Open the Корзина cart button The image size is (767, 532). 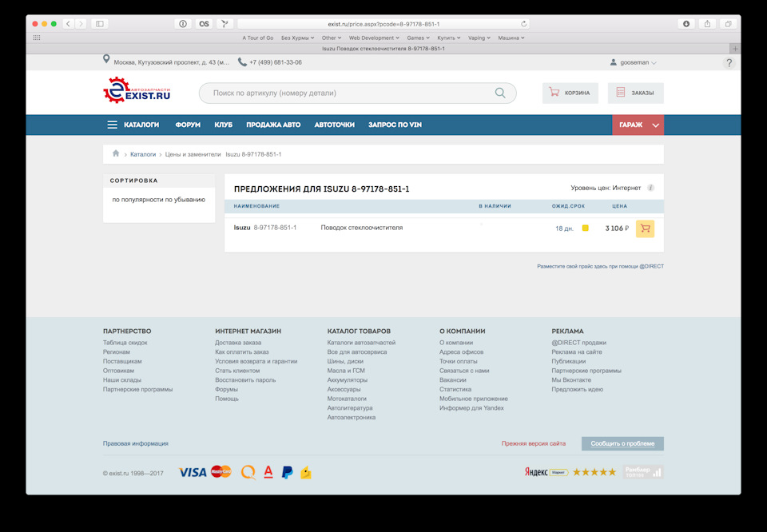(570, 93)
